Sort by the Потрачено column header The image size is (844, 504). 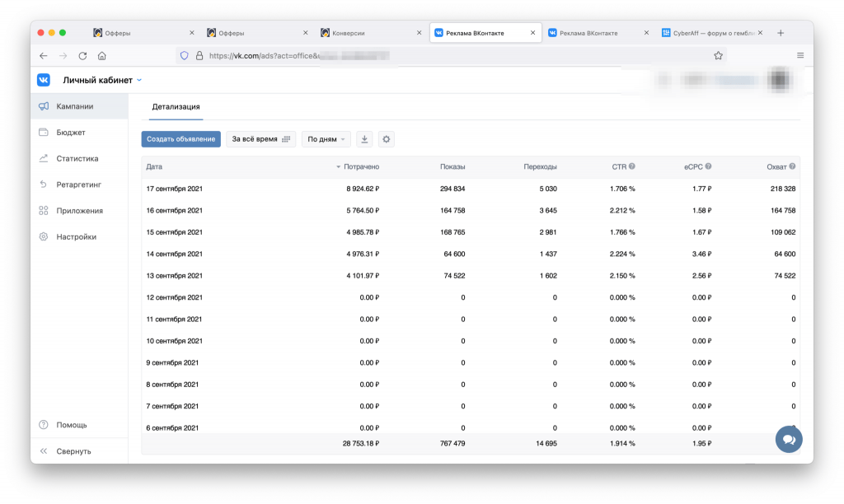(361, 166)
